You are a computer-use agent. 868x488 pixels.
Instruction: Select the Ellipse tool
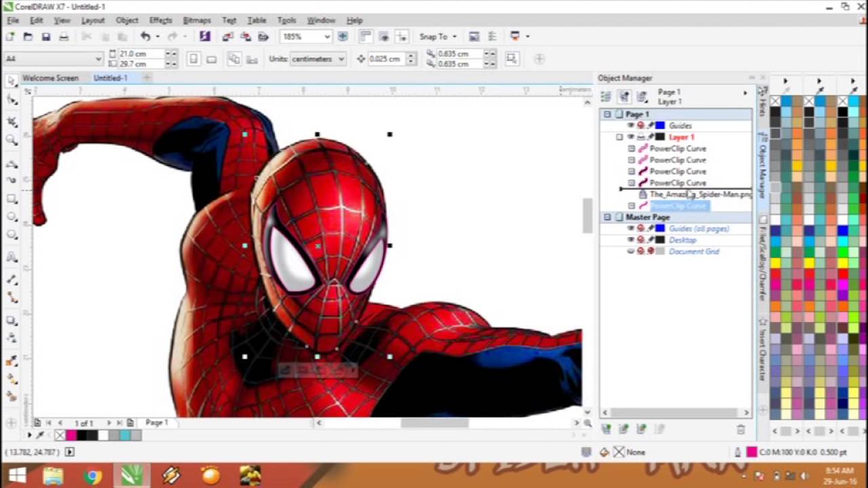[12, 217]
